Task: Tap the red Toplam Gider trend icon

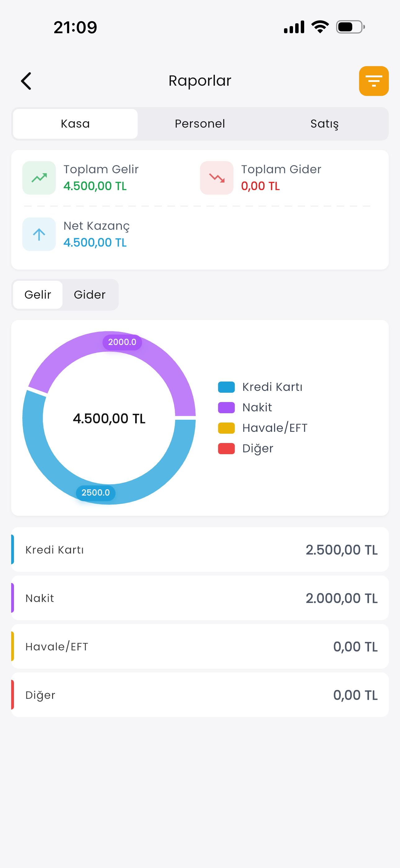Action: [x=216, y=178]
